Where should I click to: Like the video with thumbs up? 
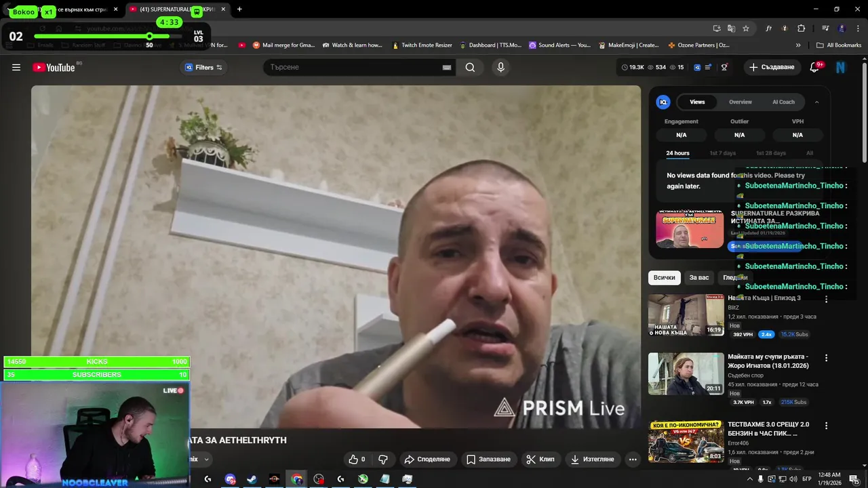(357, 459)
